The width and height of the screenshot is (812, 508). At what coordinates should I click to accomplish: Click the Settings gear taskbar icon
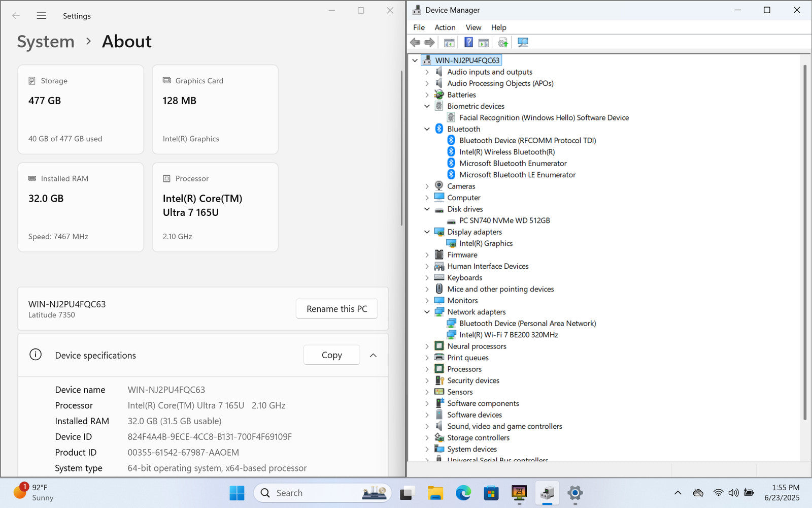click(574, 493)
